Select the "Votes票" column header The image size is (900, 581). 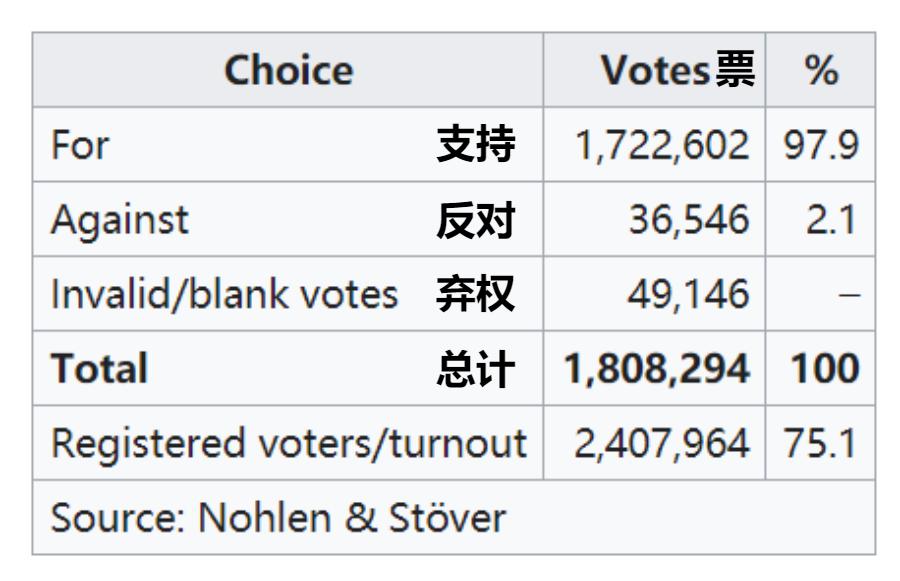point(677,71)
